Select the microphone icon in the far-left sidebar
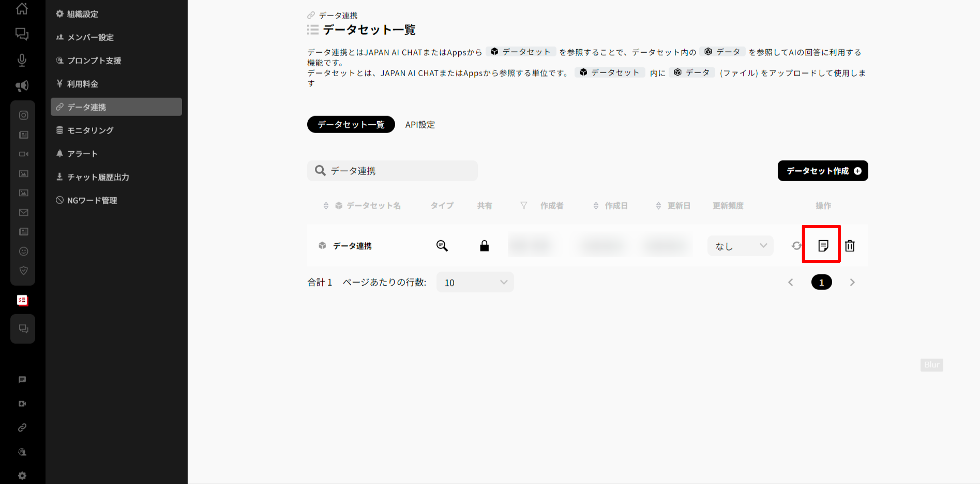980x484 pixels. click(22, 60)
